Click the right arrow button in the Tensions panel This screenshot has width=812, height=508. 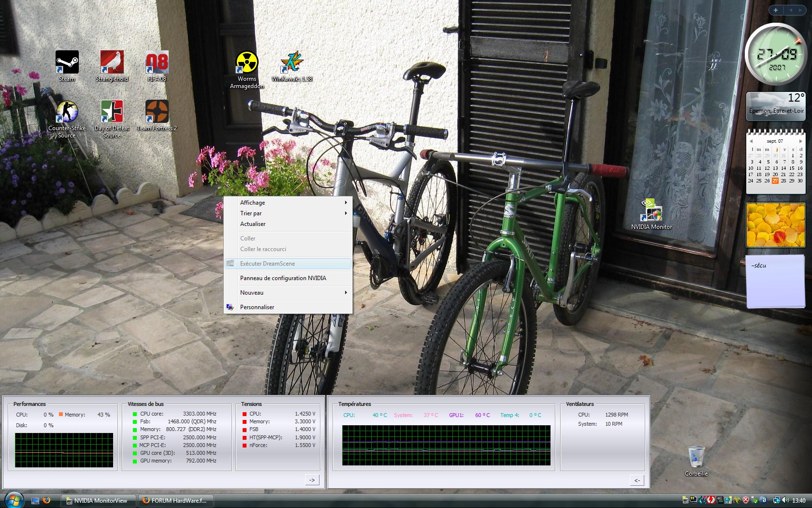312,480
